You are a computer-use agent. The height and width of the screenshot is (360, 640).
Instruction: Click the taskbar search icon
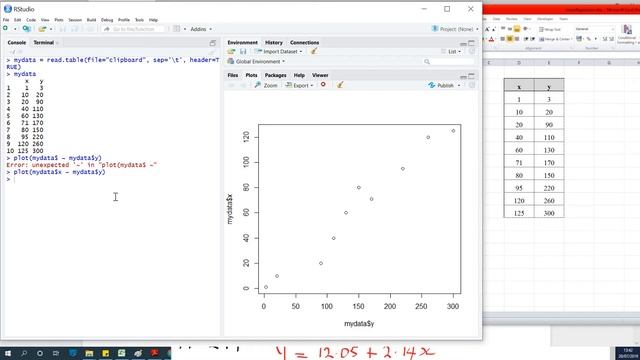coord(24,353)
